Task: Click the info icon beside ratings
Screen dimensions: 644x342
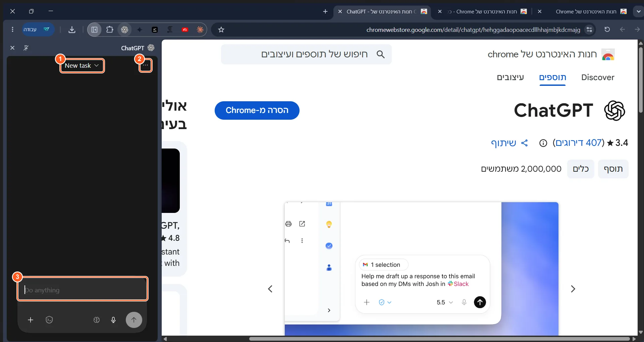Action: pos(543,143)
